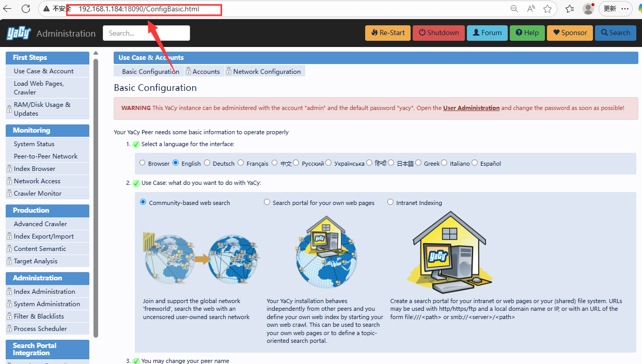Select the 日本語 language option

(392, 163)
